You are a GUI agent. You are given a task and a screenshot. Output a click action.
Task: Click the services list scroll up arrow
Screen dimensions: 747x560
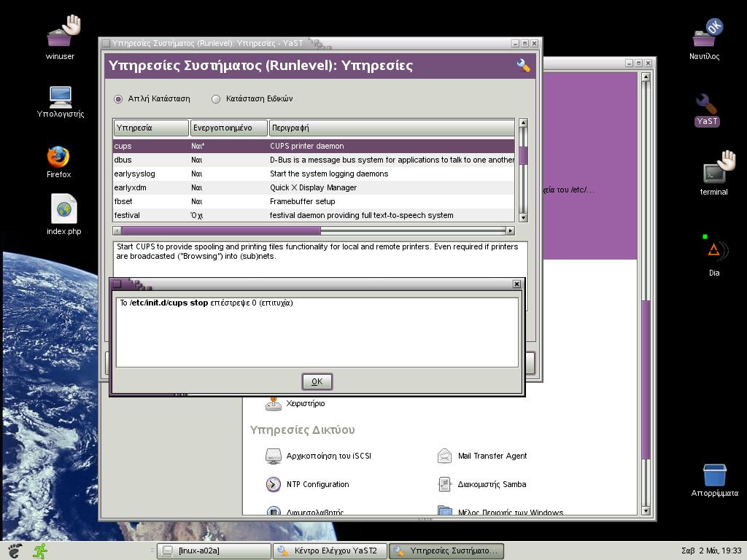tap(523, 122)
